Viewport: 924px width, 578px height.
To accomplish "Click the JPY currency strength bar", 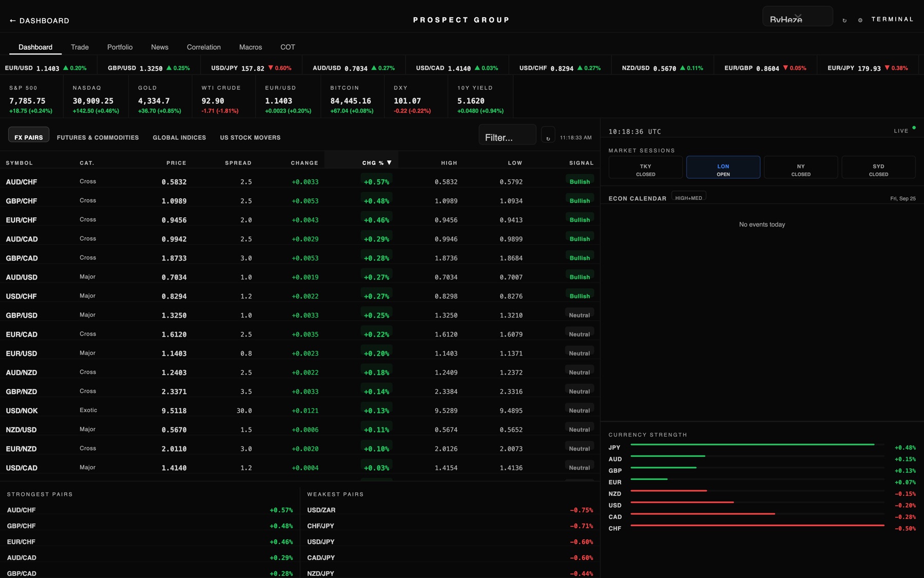I will point(757,445).
